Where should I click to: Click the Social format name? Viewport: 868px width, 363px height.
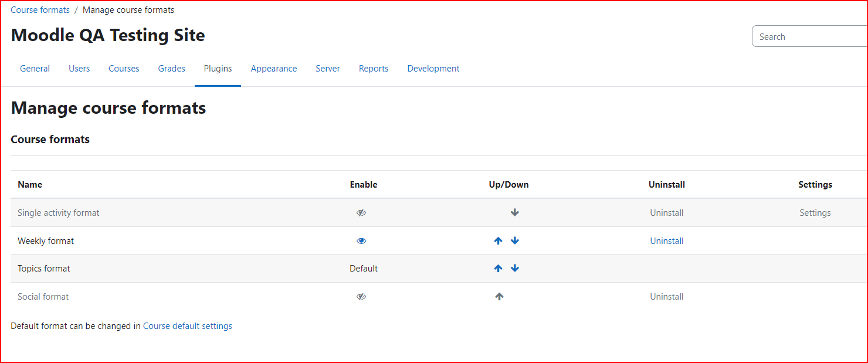tap(43, 297)
